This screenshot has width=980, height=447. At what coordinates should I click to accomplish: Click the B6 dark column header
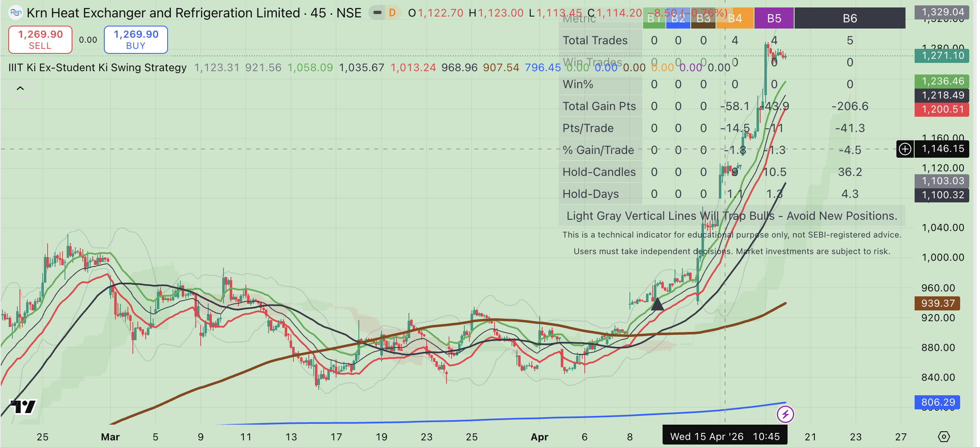point(850,18)
